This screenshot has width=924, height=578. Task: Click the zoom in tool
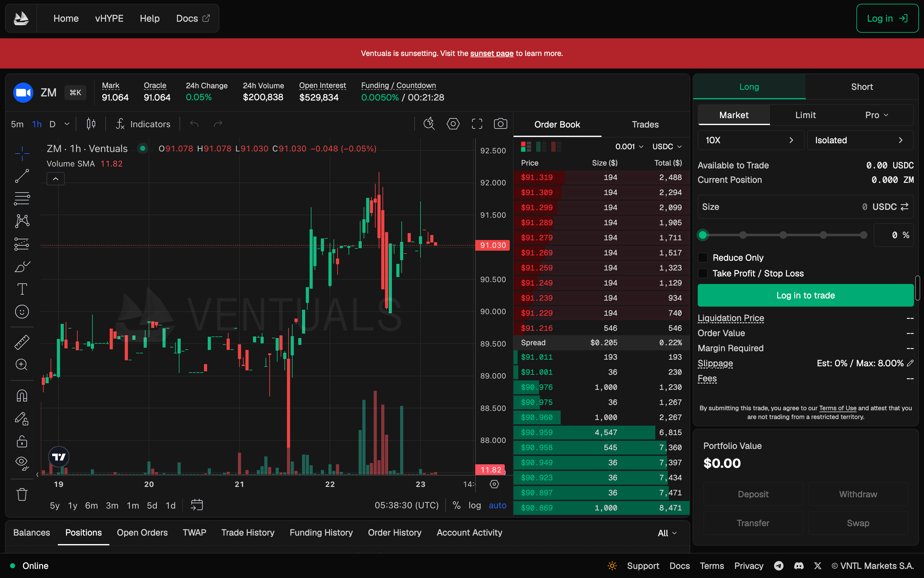(x=22, y=365)
